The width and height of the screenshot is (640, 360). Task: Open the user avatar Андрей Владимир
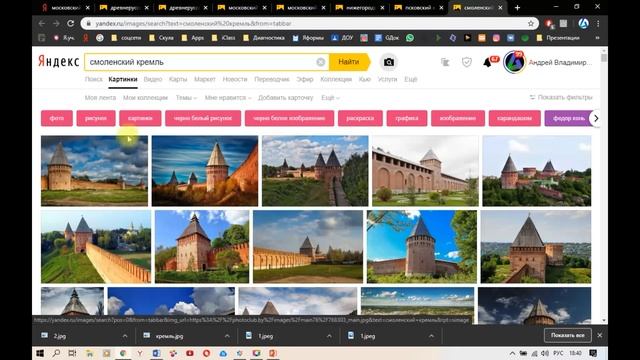514,62
